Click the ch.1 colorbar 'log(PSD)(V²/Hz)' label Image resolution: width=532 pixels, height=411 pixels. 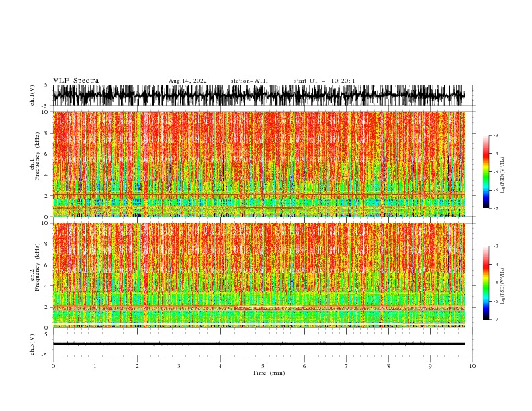pyautogui.click(x=502, y=175)
